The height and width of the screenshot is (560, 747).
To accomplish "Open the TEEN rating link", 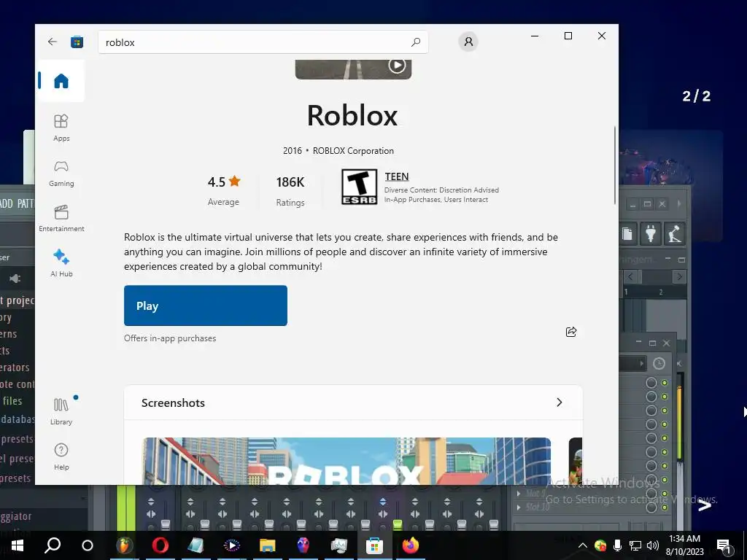I will (x=396, y=176).
